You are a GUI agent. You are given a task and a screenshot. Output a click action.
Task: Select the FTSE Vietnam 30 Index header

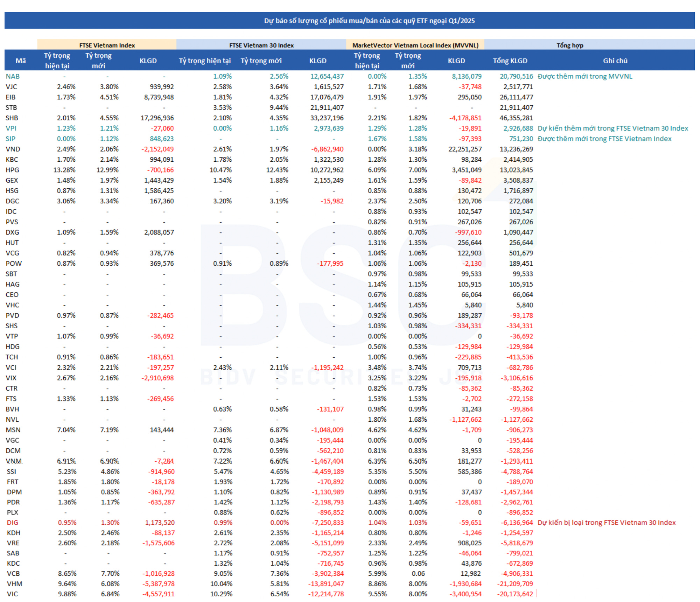261,45
